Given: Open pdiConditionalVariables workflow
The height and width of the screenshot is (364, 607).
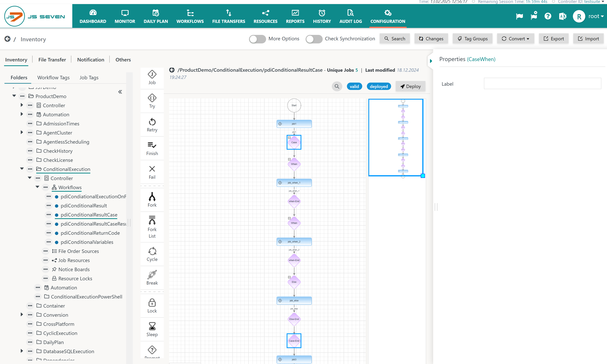Looking at the screenshot, I should (x=87, y=242).
